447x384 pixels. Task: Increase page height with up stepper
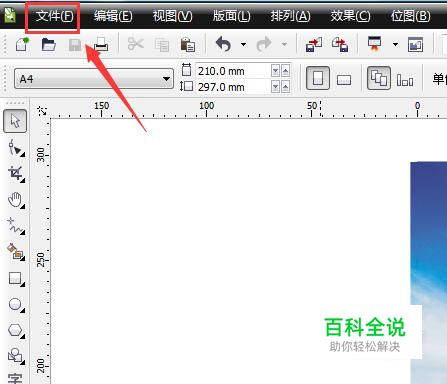(286, 87)
